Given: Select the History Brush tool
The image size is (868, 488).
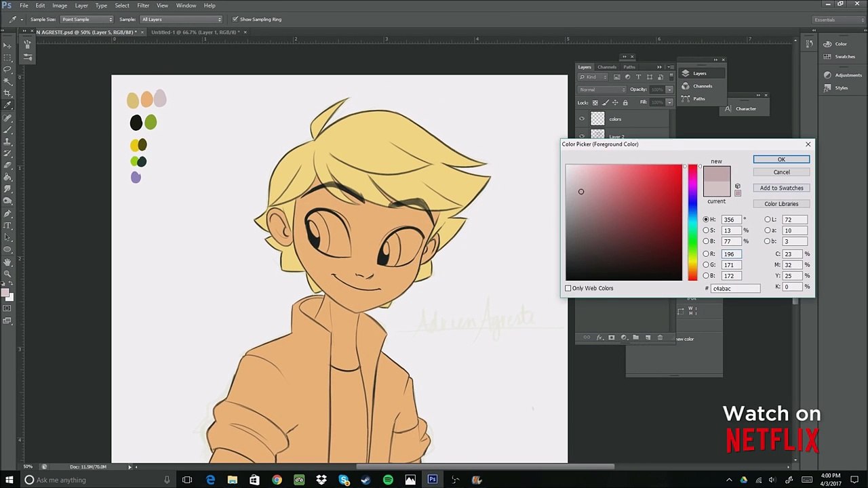Looking at the screenshot, I should 7,154.
